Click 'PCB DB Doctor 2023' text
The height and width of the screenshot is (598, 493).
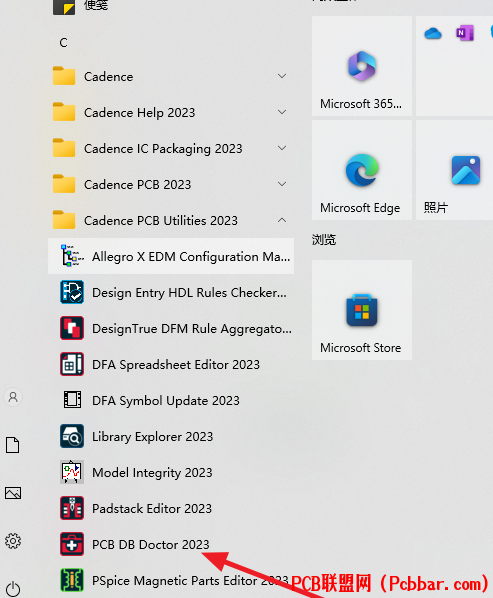151,544
